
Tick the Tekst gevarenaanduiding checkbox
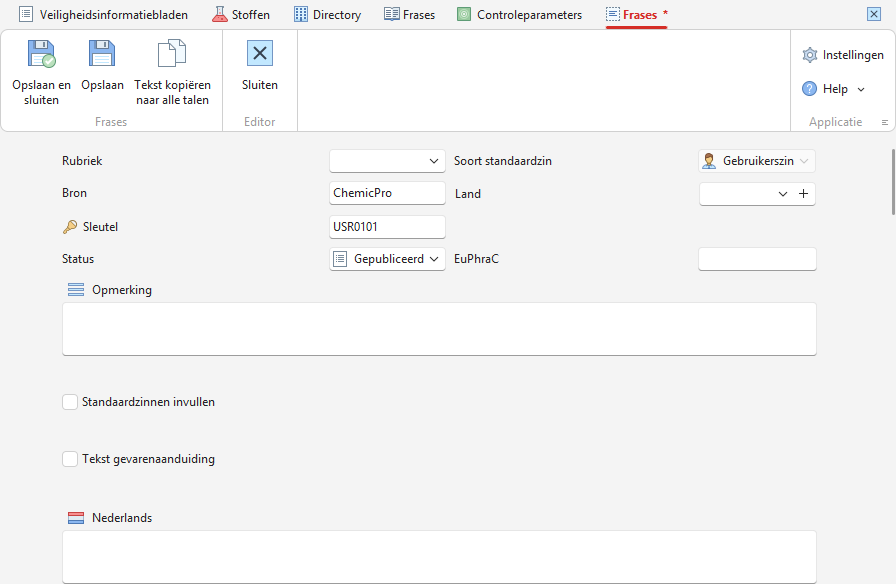(70, 459)
